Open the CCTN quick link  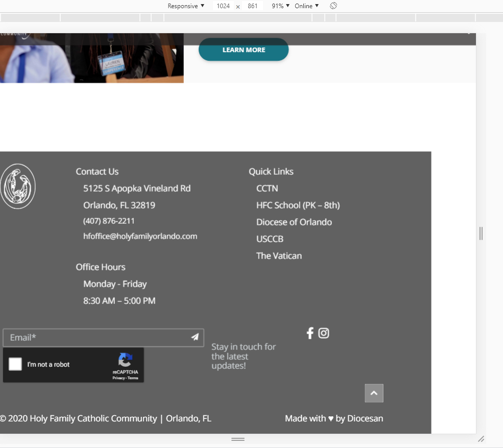coord(267,188)
